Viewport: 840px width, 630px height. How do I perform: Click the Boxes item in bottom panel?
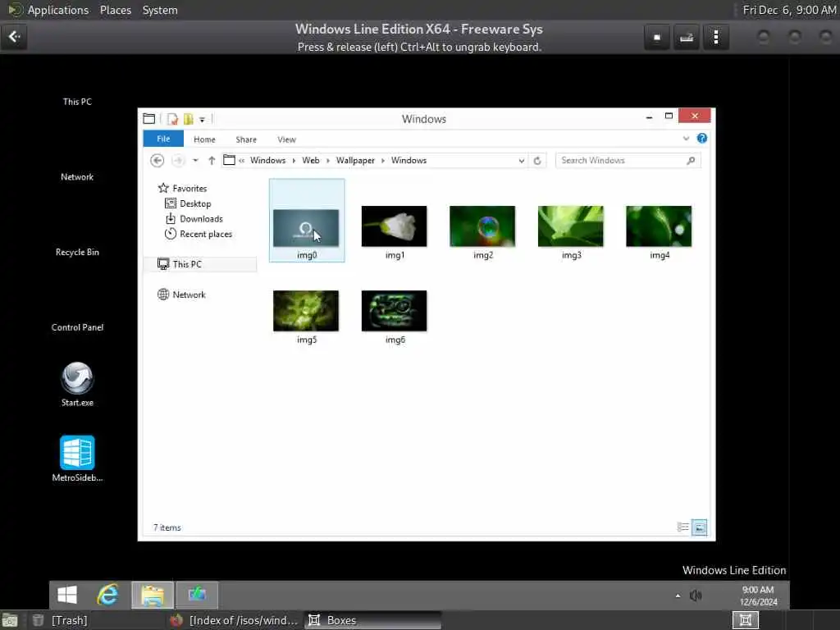372,620
